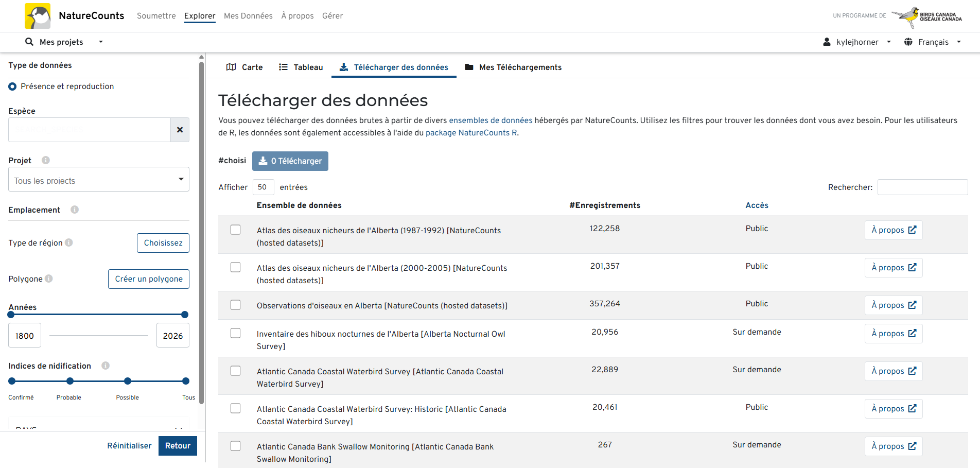Click the info icon beside Indices de nidification
The height and width of the screenshot is (468, 980).
106,366
